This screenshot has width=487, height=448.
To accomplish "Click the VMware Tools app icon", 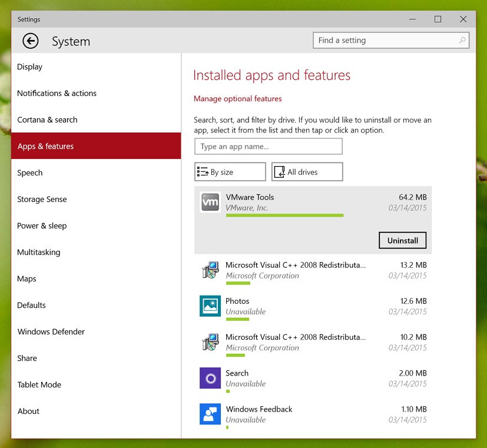I will tap(210, 202).
